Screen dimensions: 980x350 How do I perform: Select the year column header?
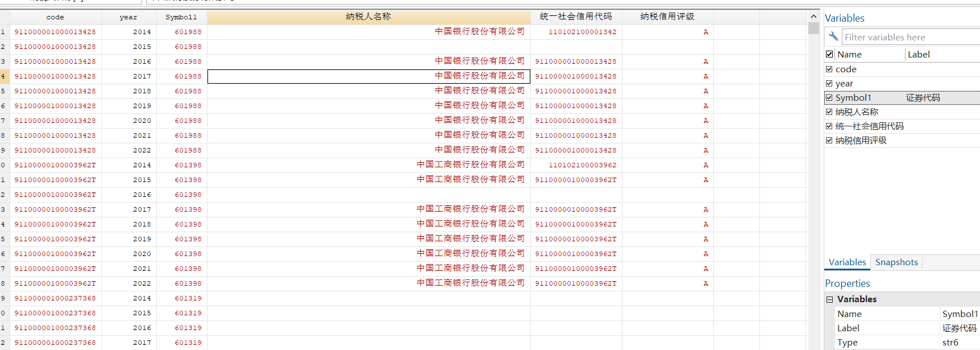pos(128,17)
